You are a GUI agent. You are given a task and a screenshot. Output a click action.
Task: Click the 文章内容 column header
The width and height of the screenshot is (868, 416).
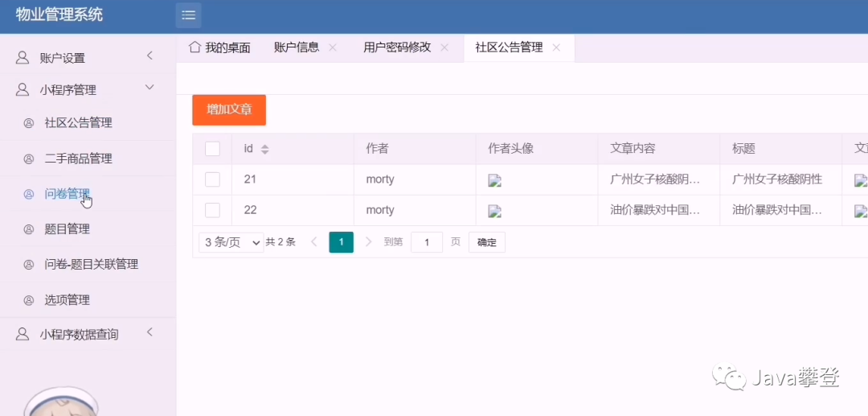659,148
